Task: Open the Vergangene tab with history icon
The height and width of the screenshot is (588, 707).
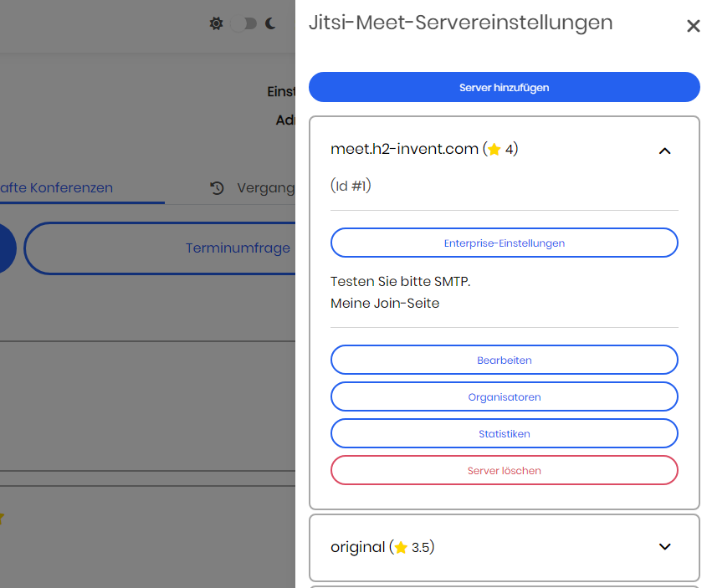Action: [253, 188]
